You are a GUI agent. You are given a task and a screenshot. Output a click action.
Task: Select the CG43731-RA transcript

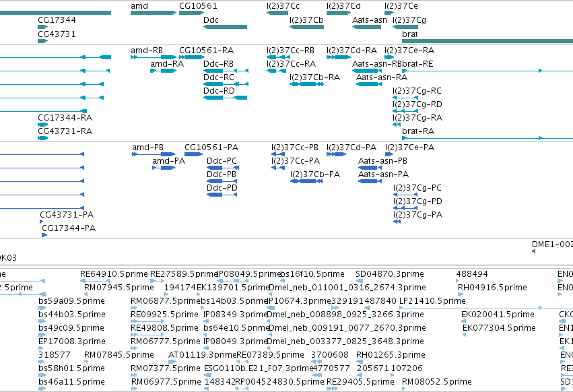pos(43,138)
